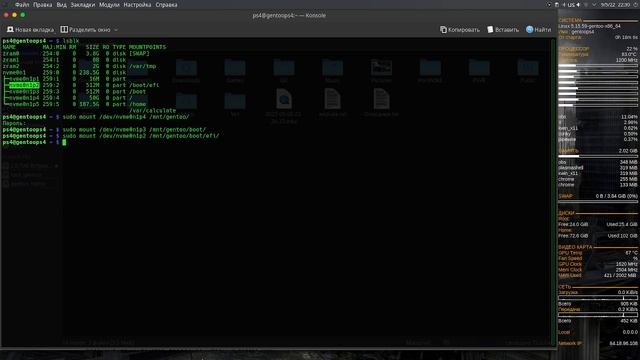Image resolution: width=640 pixels, height=360 pixels.
Task: Click the nvme0n1p5 partition row
Action: 75,104
